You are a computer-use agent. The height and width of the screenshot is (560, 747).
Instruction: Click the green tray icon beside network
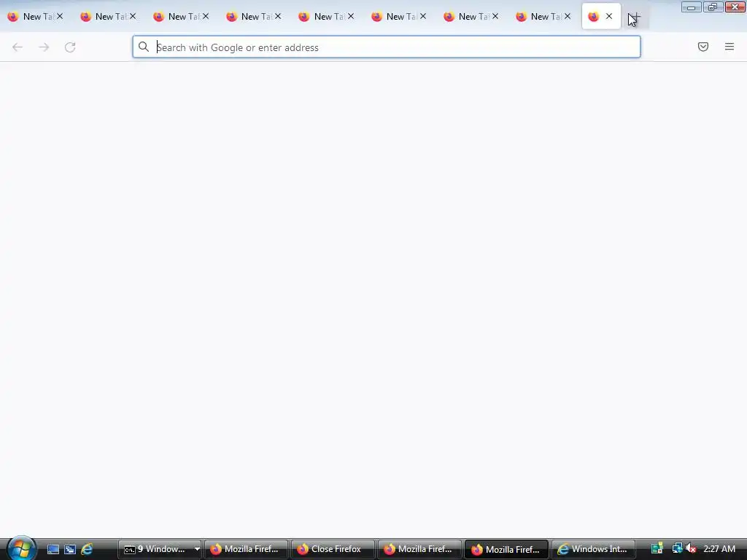pos(657,549)
